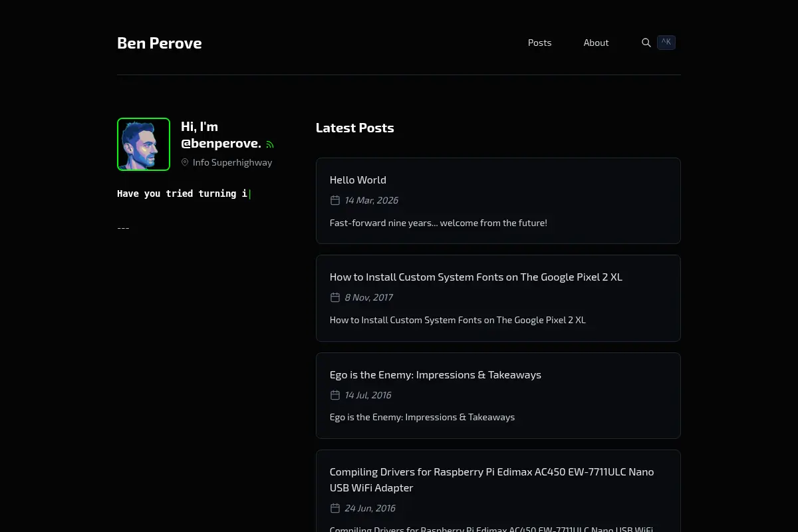
Task: Open the About page
Action: click(x=596, y=43)
